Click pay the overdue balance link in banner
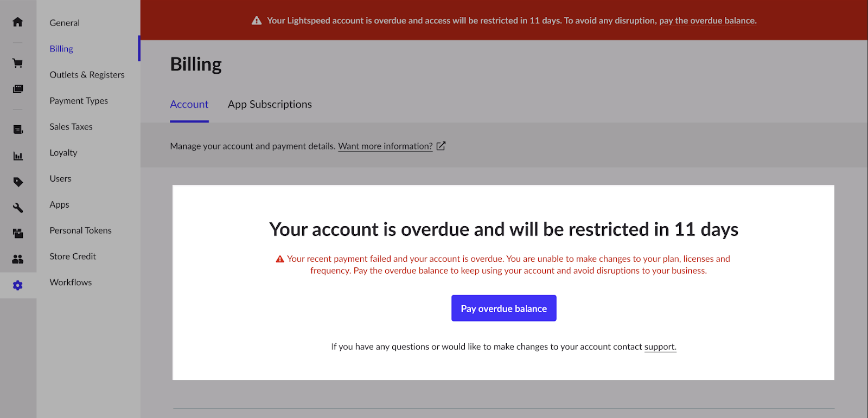This screenshot has height=418, width=868. coord(707,21)
